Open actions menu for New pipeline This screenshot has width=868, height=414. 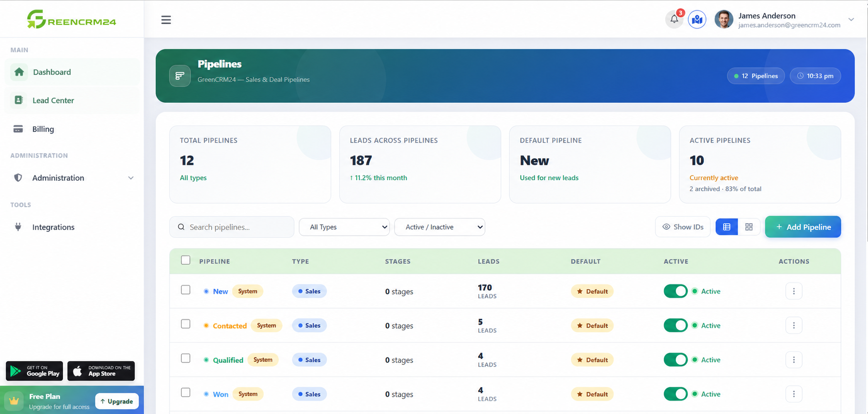coord(794,291)
